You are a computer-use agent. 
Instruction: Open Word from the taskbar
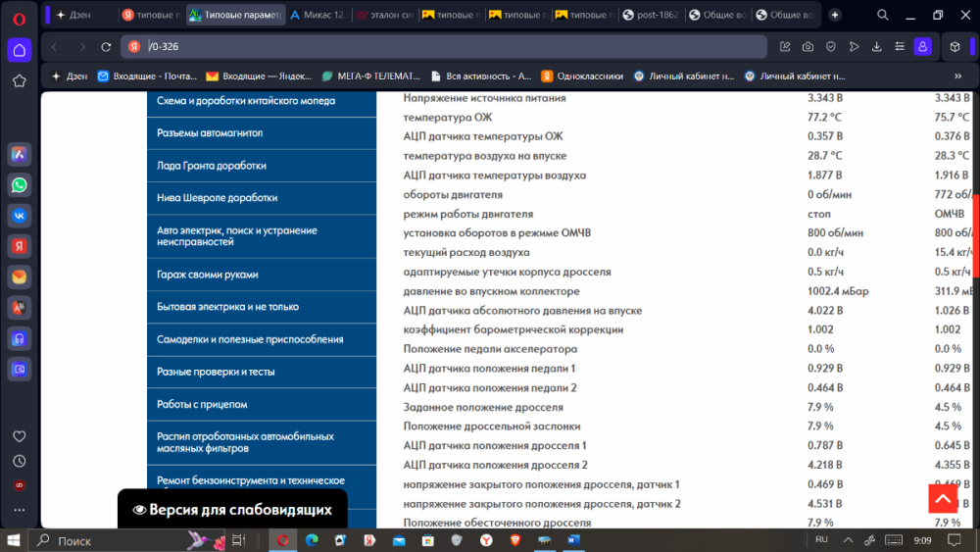click(x=573, y=540)
